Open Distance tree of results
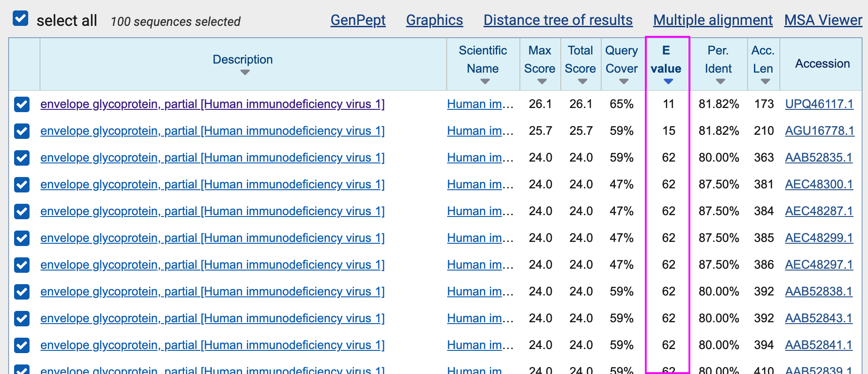 (x=558, y=20)
